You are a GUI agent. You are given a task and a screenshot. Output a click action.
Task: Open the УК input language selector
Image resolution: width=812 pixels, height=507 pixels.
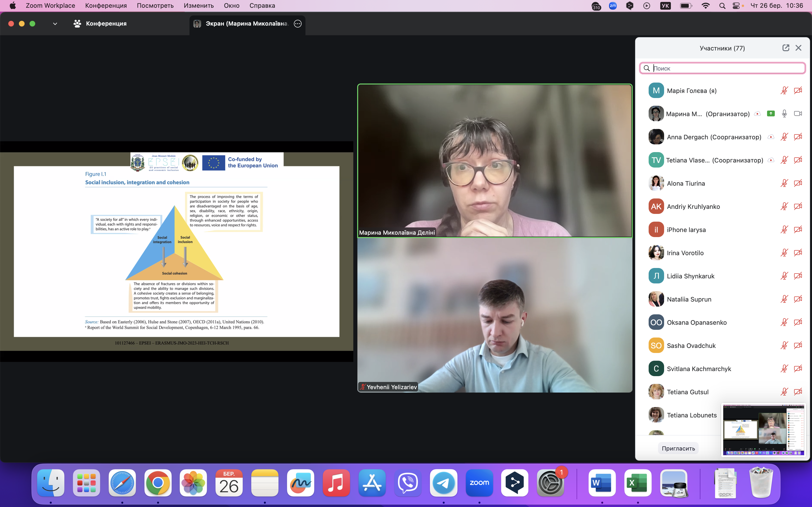tap(665, 6)
